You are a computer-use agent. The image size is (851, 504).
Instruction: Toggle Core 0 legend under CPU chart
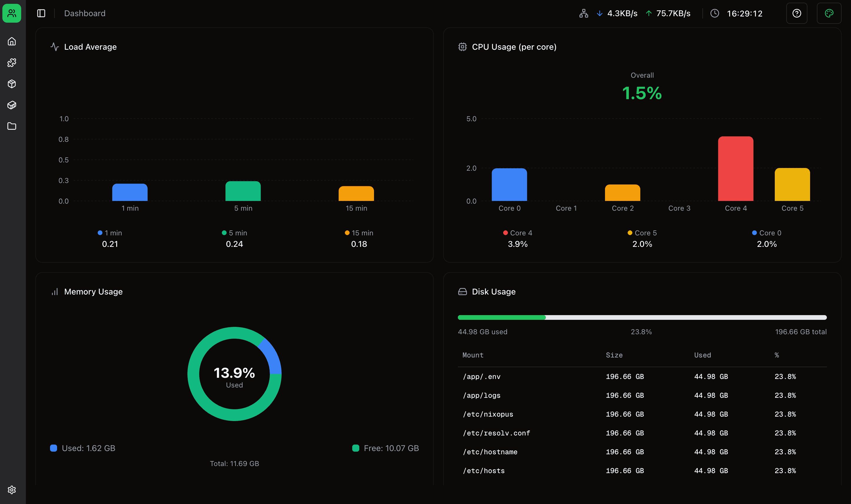pyautogui.click(x=767, y=233)
